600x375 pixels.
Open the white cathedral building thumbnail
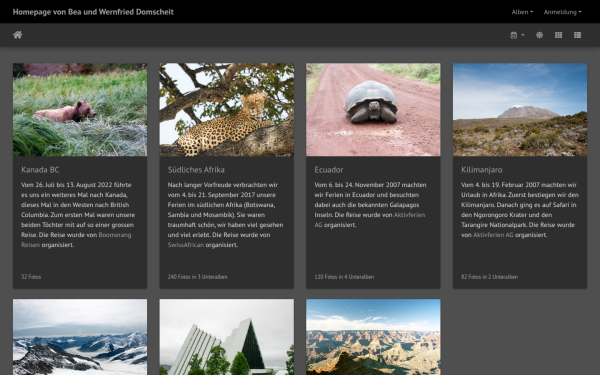pos(227,337)
